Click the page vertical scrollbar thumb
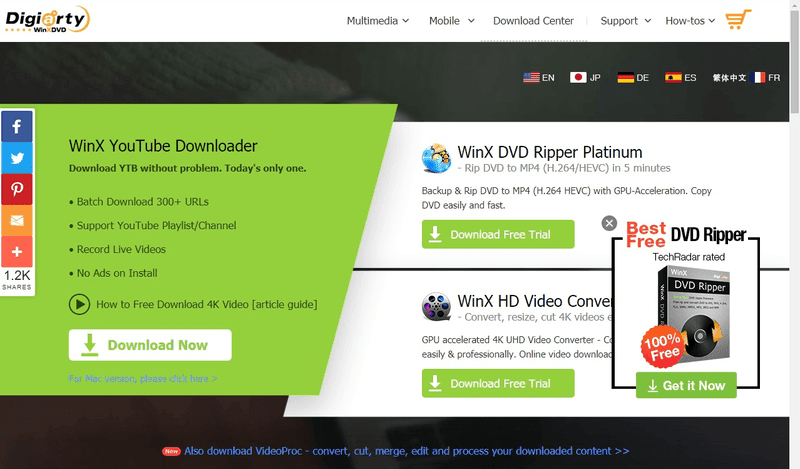Screen dimensions: 800x469 [794, 61]
